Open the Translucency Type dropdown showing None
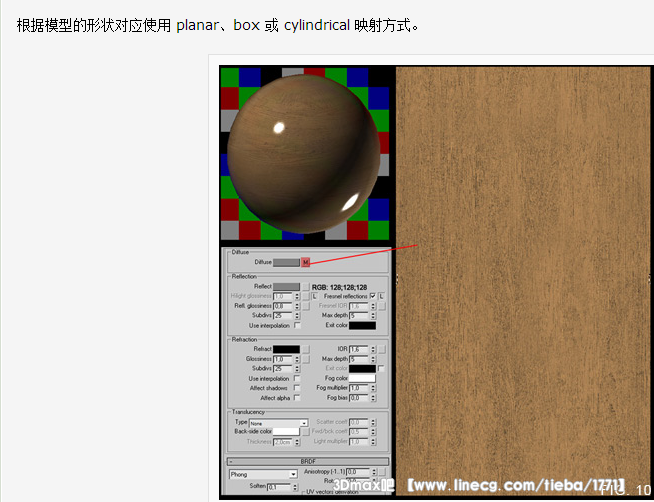Screen dimensions: 654x502 coord(278,423)
